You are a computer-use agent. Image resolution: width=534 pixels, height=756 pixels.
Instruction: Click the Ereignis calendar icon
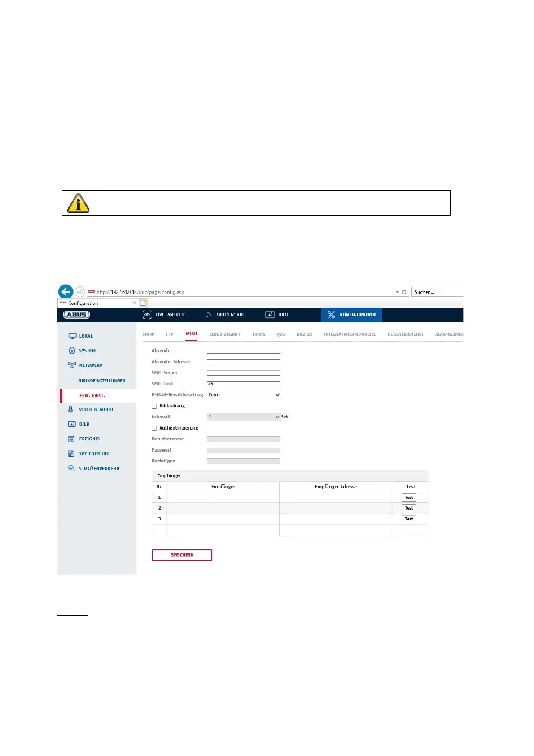(x=71, y=439)
